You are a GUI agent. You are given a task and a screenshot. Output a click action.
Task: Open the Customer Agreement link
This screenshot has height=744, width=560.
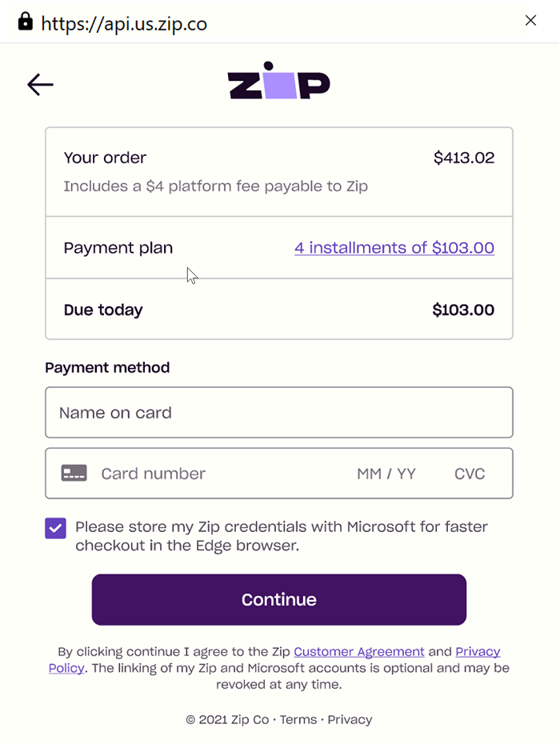click(x=359, y=651)
